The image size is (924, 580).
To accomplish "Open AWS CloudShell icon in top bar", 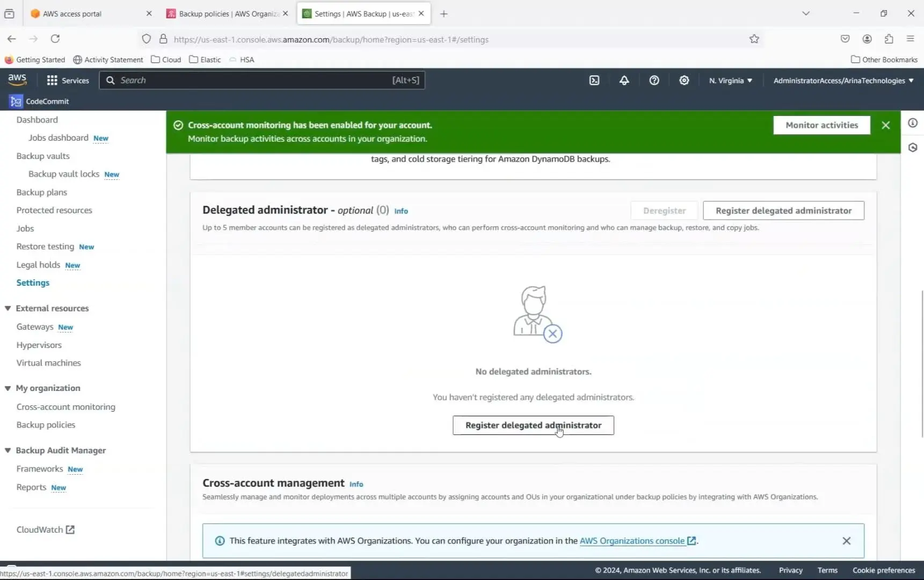I will 594,81.
